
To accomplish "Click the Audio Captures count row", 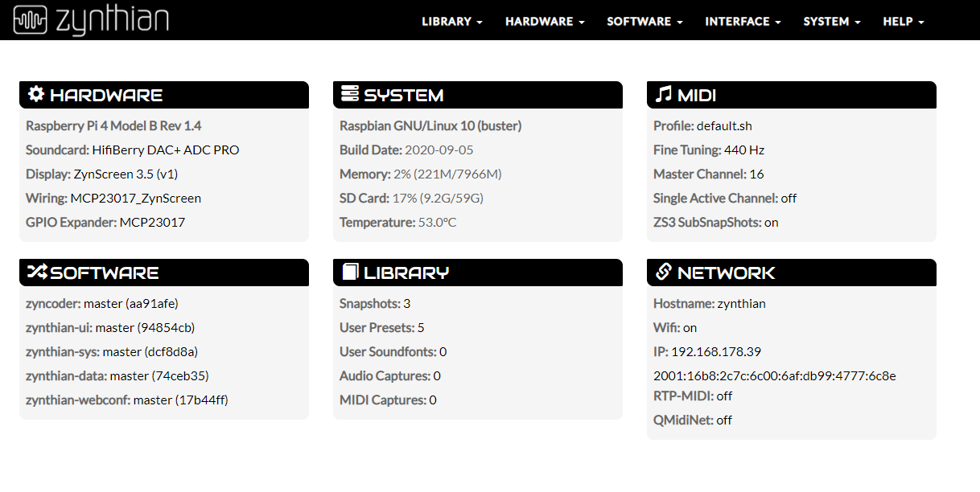I will (390, 375).
